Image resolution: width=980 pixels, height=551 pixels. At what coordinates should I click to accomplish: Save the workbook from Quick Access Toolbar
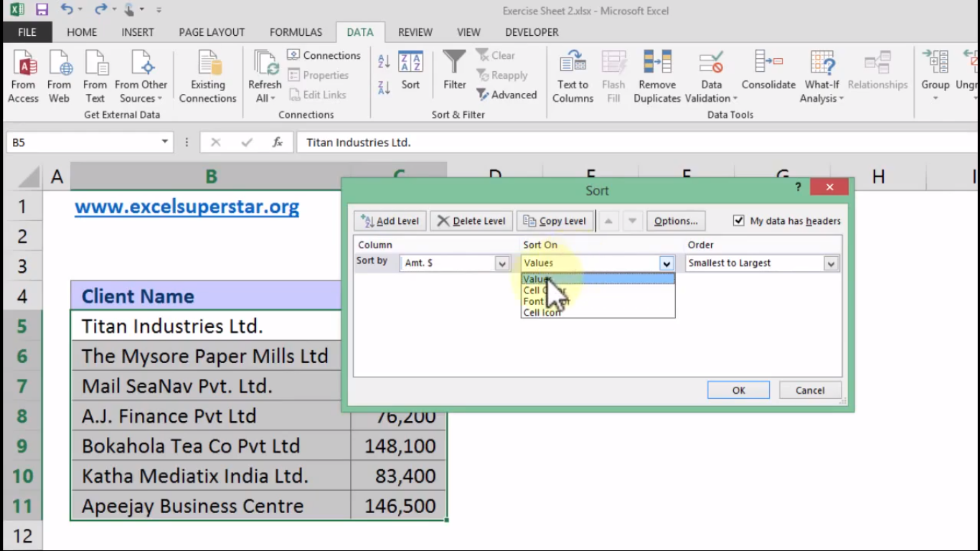click(42, 10)
